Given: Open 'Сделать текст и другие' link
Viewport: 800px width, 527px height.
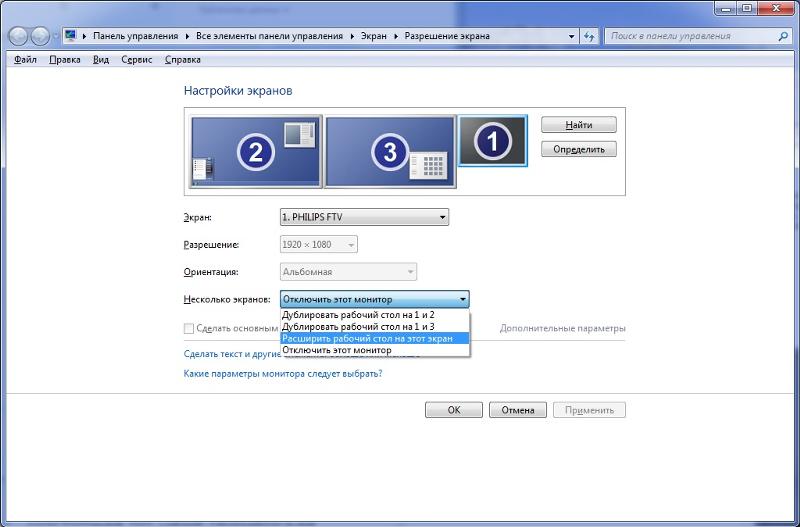Looking at the screenshot, I should click(232, 354).
